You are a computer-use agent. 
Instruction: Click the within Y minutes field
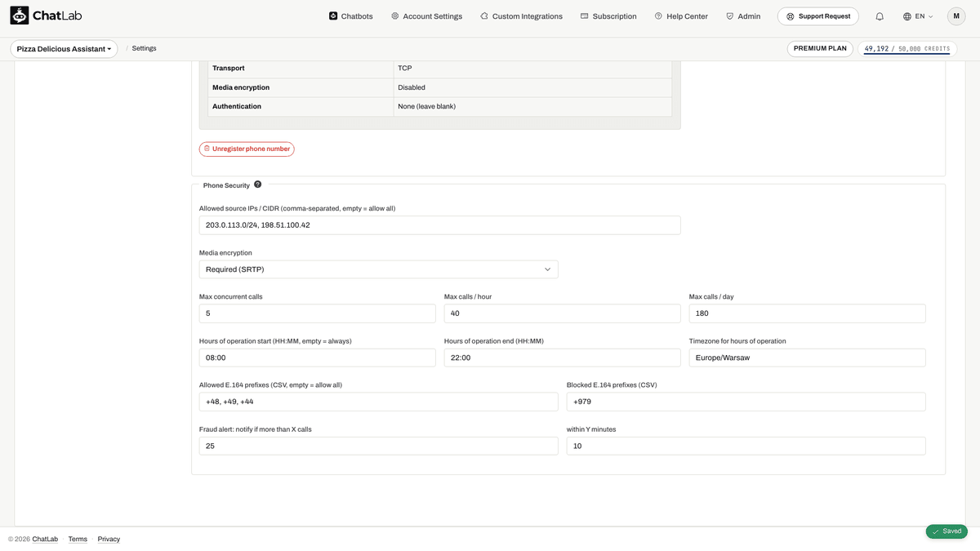click(746, 446)
